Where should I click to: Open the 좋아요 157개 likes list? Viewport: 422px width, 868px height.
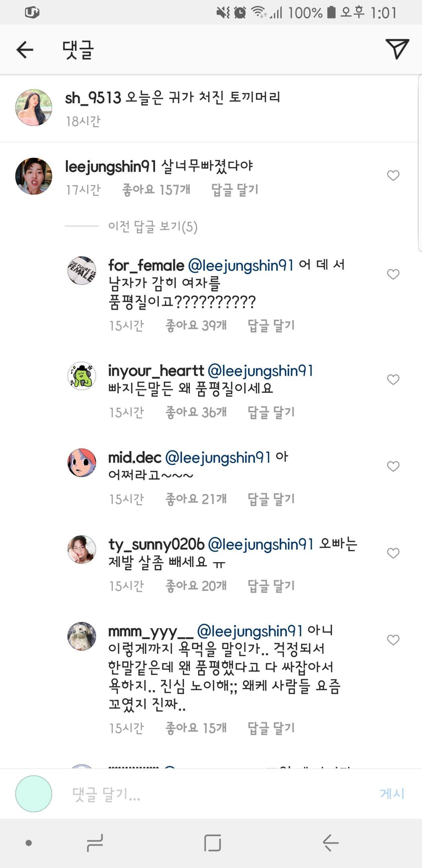coord(156,190)
